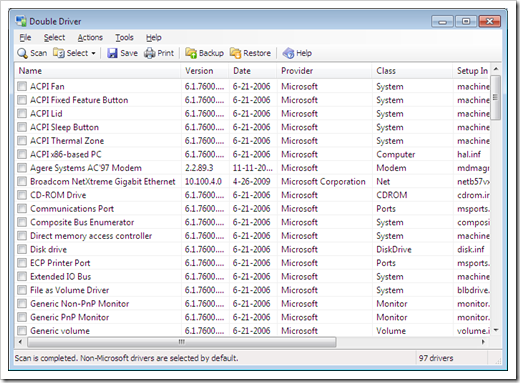Click the vertical scrollbar up arrow
The image size is (520, 383).
coord(496,69)
